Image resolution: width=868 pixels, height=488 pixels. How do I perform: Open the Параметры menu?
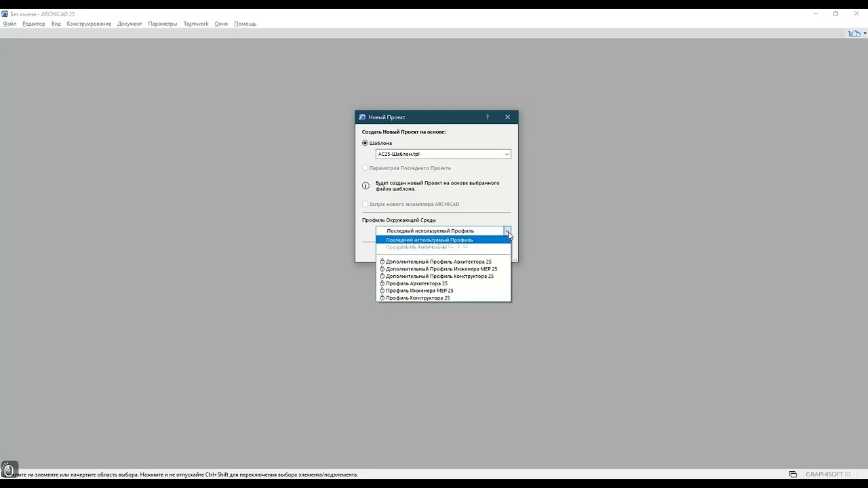coord(163,24)
